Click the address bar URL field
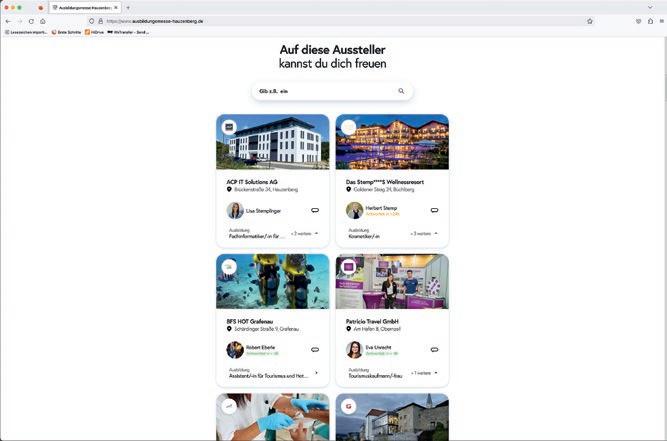This screenshot has height=441, width=667. [x=340, y=21]
